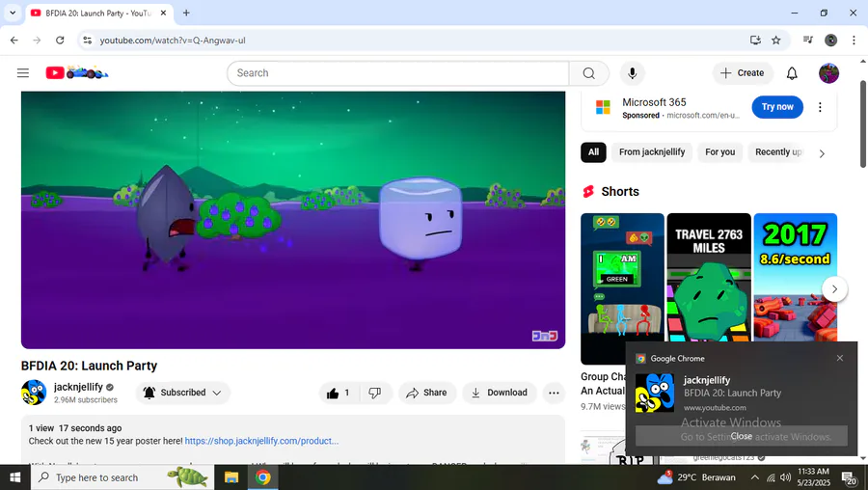The image size is (868, 490).
Task: Like the video with thumbs up
Action: tap(339, 393)
